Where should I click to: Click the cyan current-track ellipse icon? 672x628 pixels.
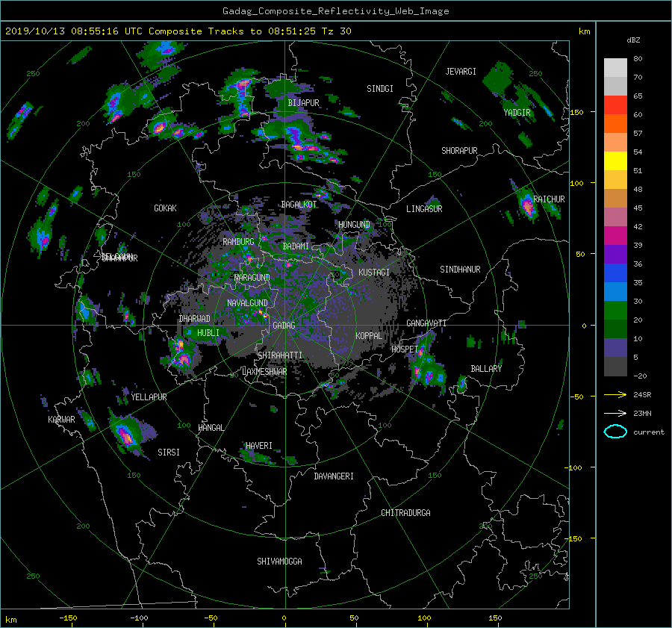pos(615,432)
